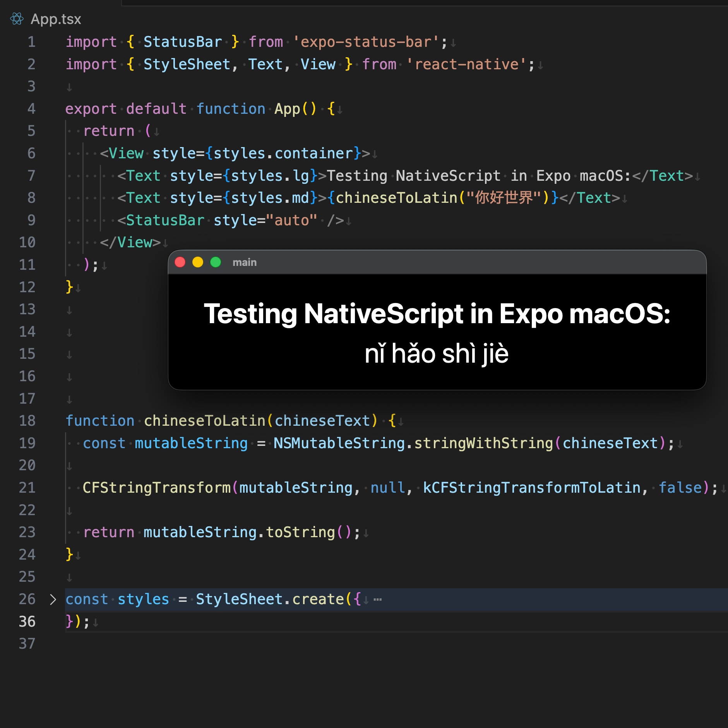Screen dimensions: 728x728
Task: Click the stringWithString method on line 19
Action: 484,443
